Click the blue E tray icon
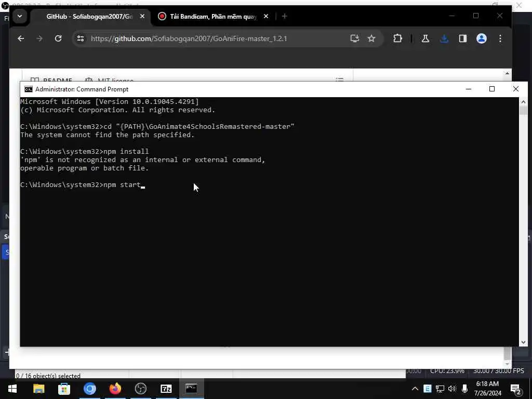This screenshot has height=399, width=532. (x=427, y=389)
